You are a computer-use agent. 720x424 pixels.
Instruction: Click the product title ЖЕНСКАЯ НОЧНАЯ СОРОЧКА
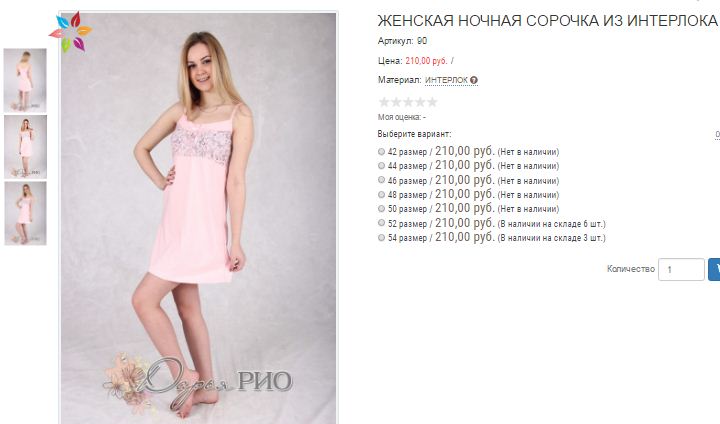click(x=547, y=21)
